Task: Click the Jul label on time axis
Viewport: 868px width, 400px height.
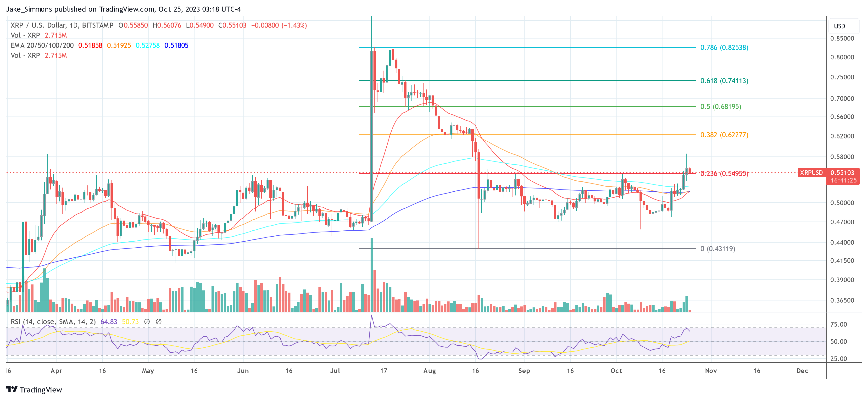Action: point(335,371)
